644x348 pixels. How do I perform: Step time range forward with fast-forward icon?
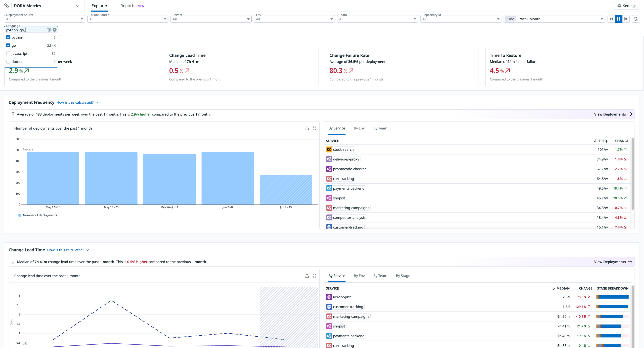pyautogui.click(x=626, y=19)
